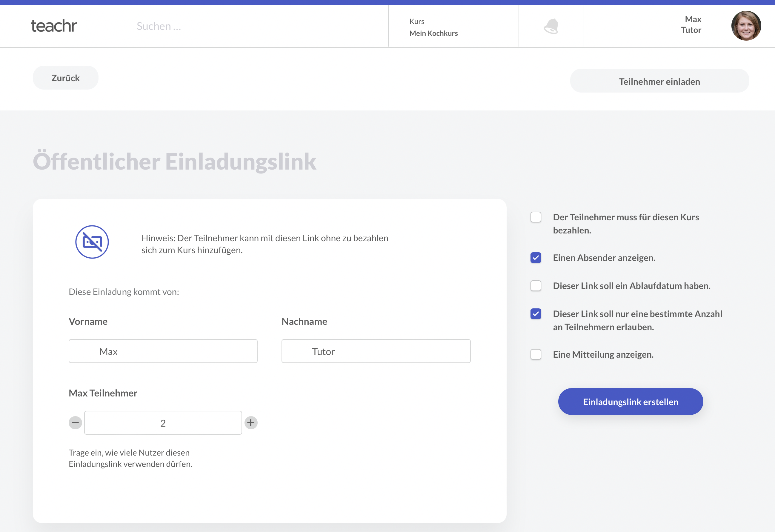Screen dimensions: 775x532
Task: Click the notification bell icon
Action: click(551, 26)
